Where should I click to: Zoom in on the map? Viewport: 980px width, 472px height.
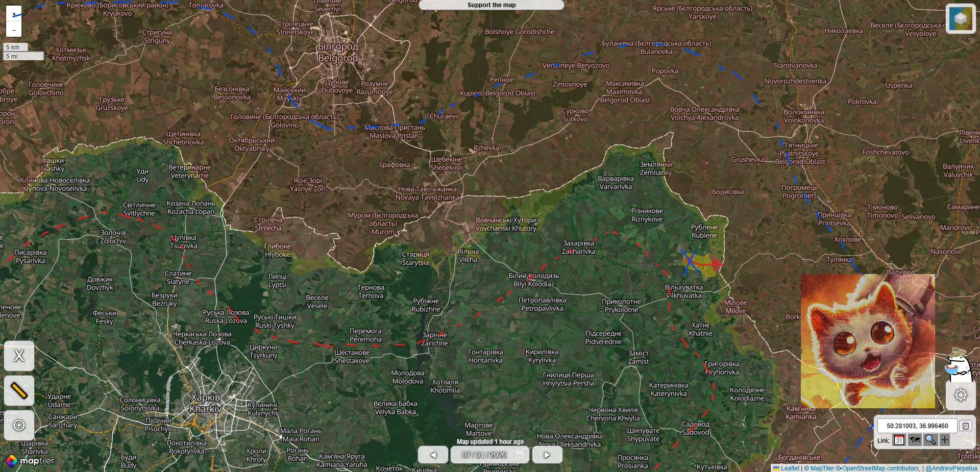tap(14, 14)
